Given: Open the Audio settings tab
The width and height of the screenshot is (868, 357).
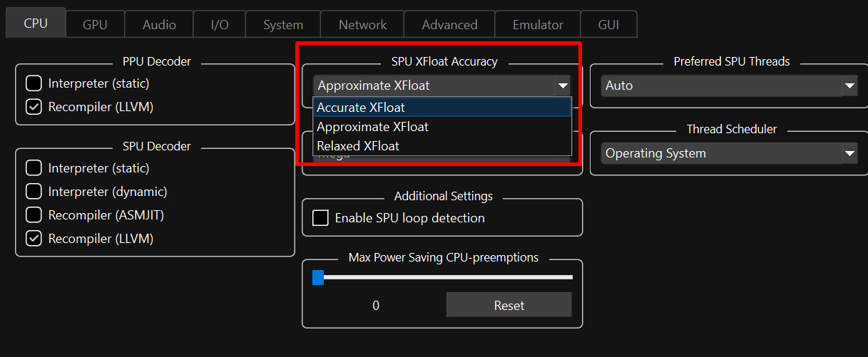Looking at the screenshot, I should point(159,24).
